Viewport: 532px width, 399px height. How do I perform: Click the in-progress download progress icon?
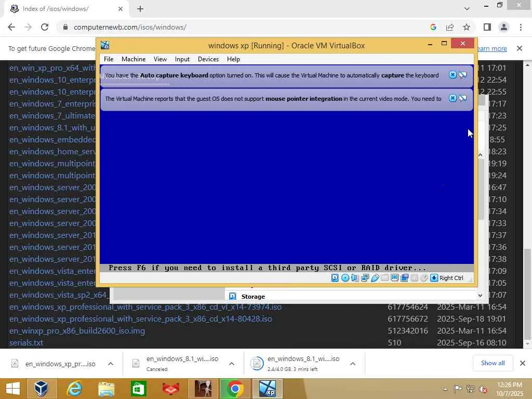pyautogui.click(x=257, y=363)
